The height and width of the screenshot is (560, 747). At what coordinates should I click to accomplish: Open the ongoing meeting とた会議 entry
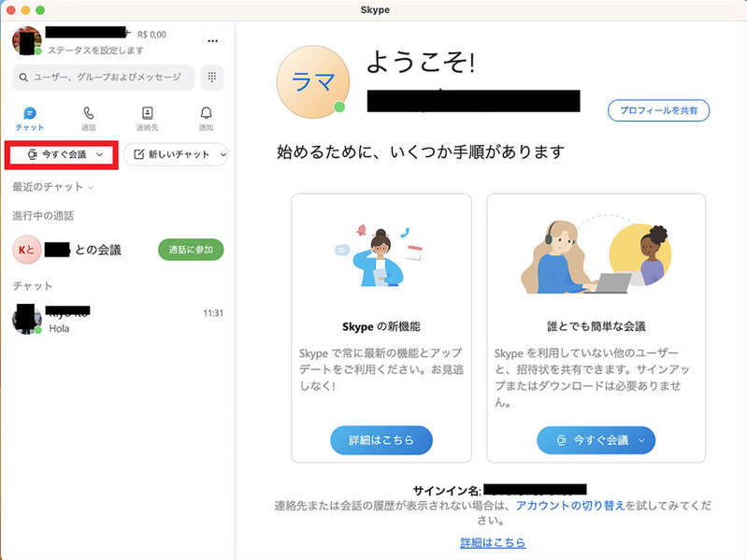(118, 250)
